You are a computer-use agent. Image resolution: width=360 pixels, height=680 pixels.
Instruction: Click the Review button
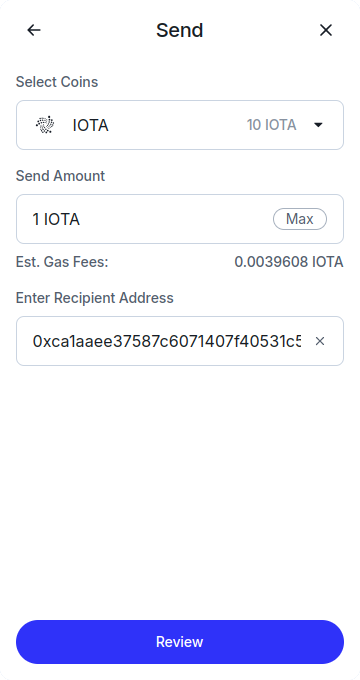[180, 642]
